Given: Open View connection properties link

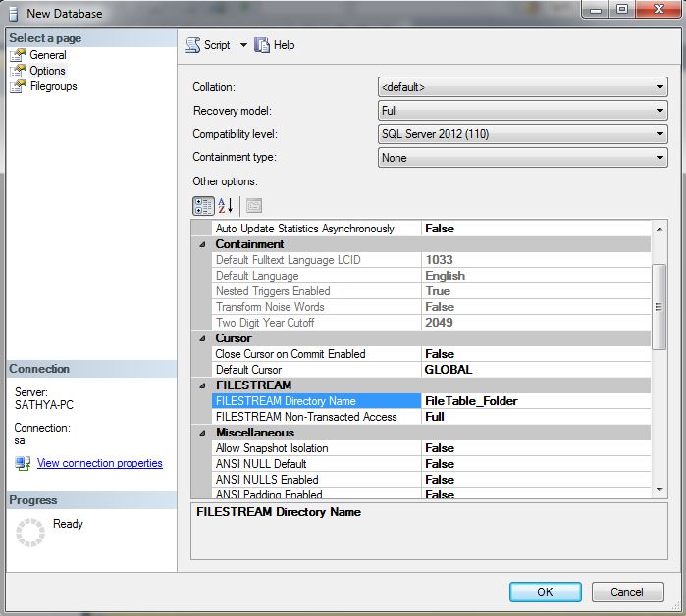Looking at the screenshot, I should tap(100, 463).
